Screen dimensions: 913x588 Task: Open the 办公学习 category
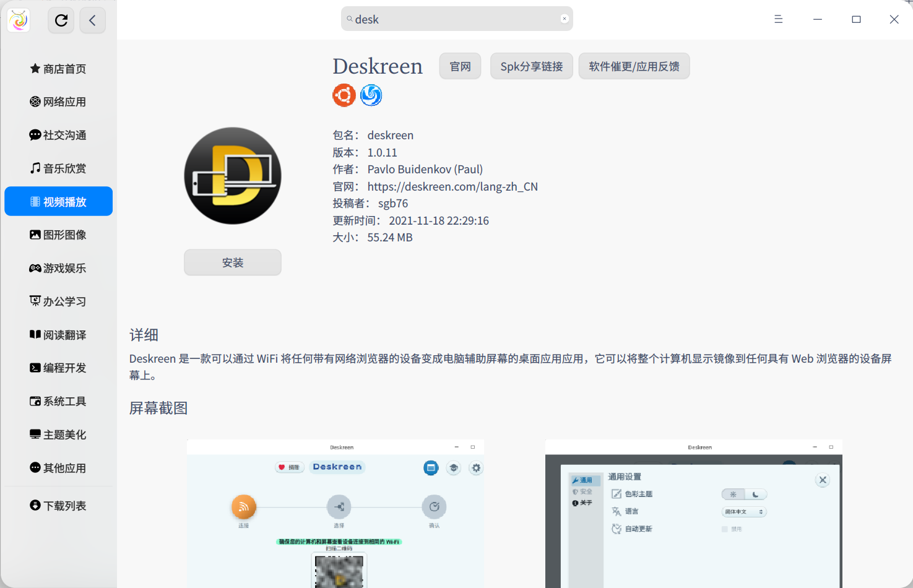[x=59, y=301]
